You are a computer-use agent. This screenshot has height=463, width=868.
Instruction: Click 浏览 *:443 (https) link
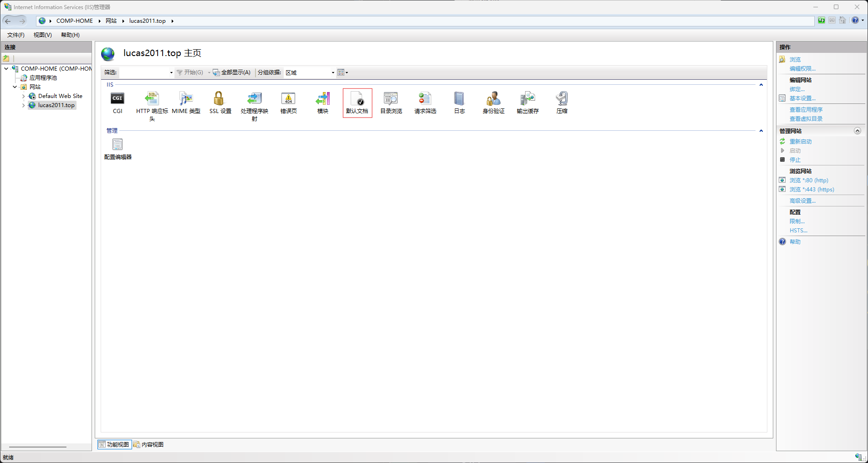point(812,190)
